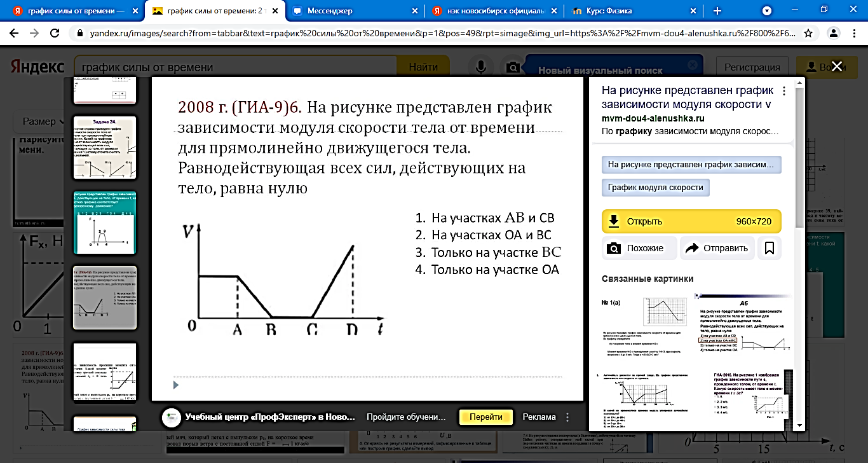Click the browser back arrow

(x=15, y=33)
